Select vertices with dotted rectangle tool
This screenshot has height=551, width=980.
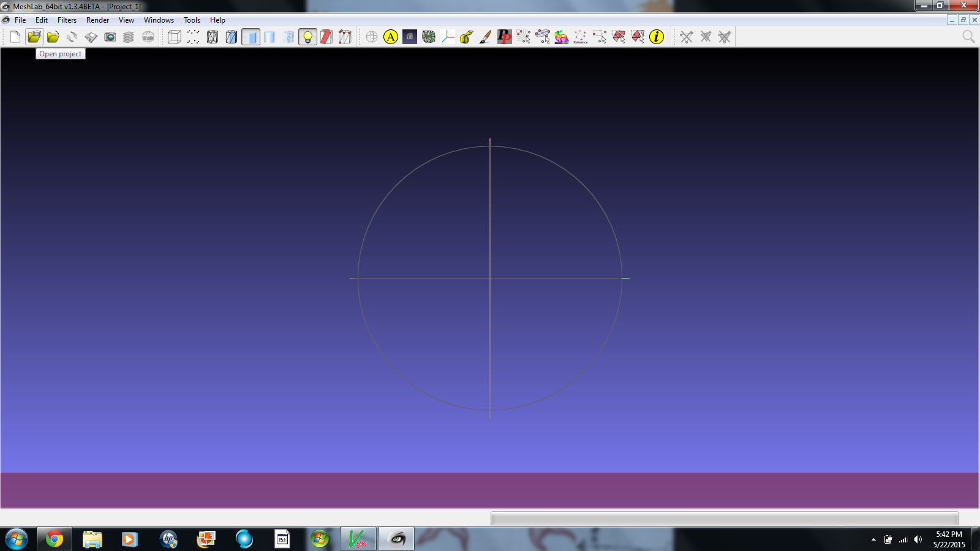click(600, 37)
